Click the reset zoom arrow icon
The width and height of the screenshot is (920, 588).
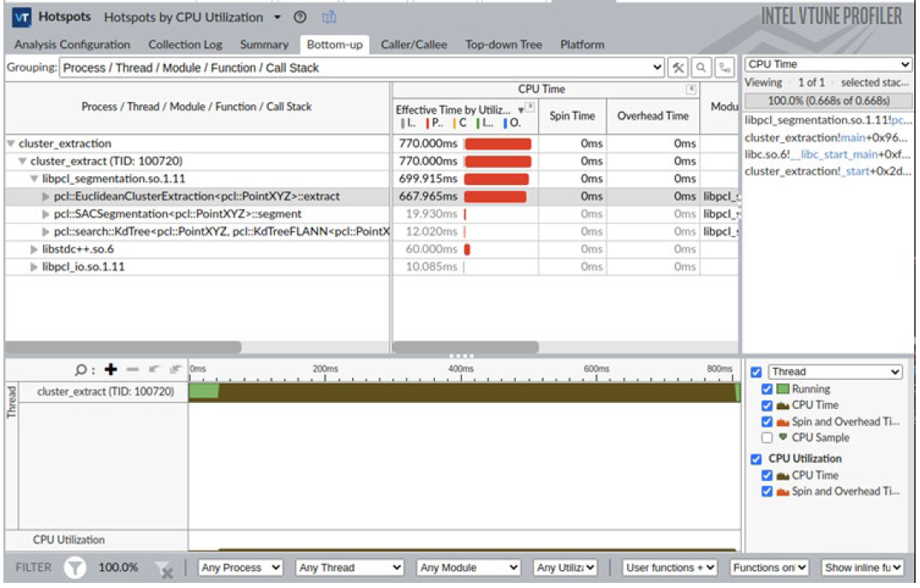176,370
